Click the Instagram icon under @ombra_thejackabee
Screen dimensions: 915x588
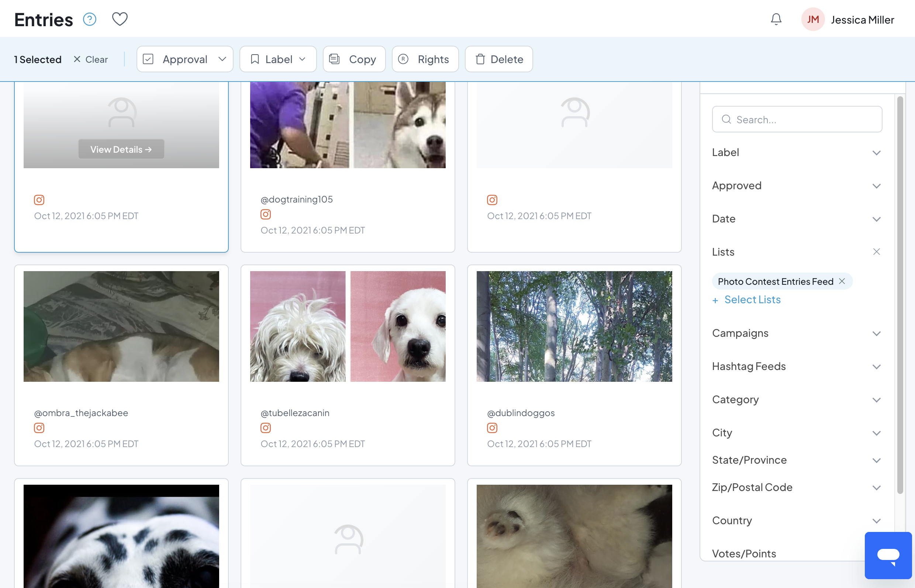[x=39, y=428]
